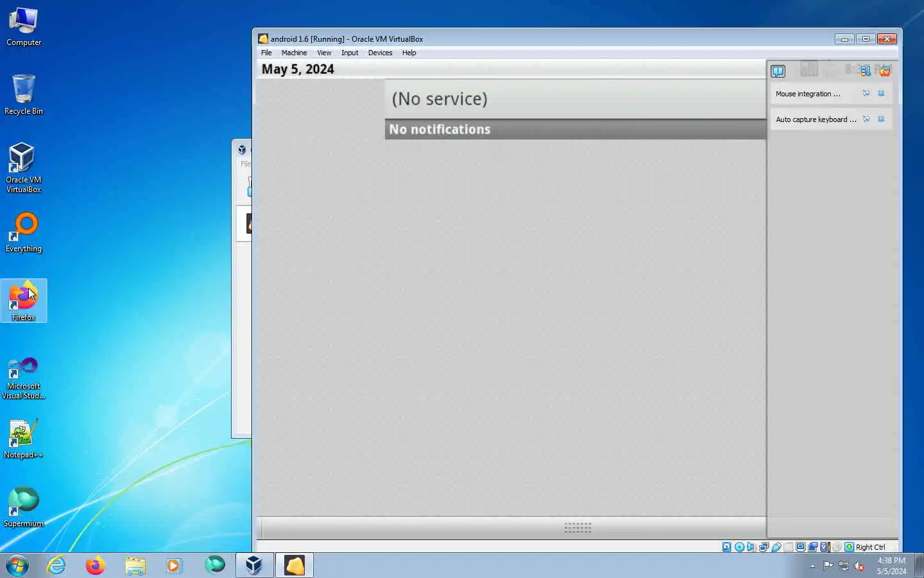Click the shared folders status icon
This screenshot has width=924, height=578.
[789, 547]
